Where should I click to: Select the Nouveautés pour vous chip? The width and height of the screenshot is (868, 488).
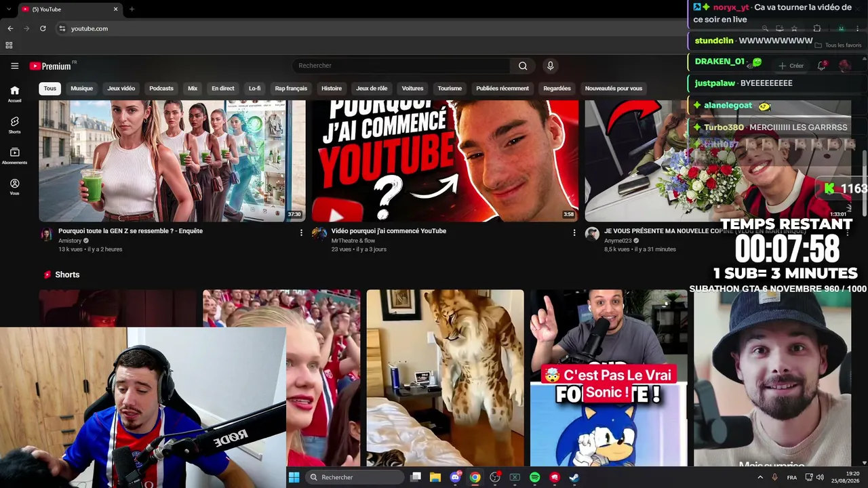614,88
